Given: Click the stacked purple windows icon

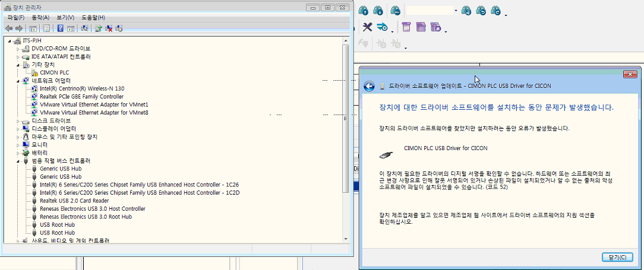Looking at the screenshot, I should pyautogui.click(x=421, y=27).
